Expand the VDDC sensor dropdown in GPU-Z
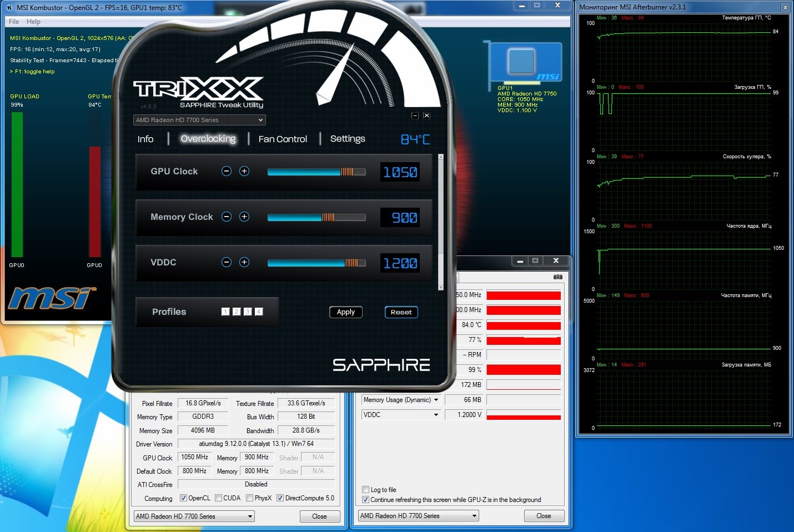The width and height of the screenshot is (794, 532). pos(401,415)
